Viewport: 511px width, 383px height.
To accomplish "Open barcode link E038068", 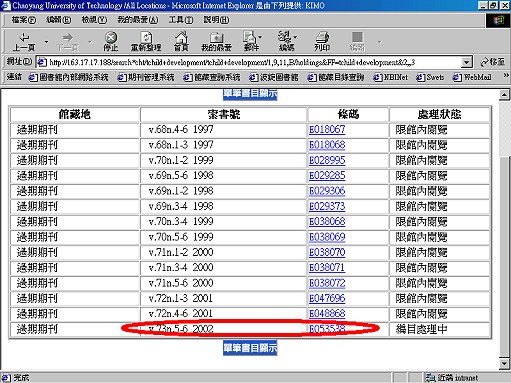I will (x=327, y=222).
